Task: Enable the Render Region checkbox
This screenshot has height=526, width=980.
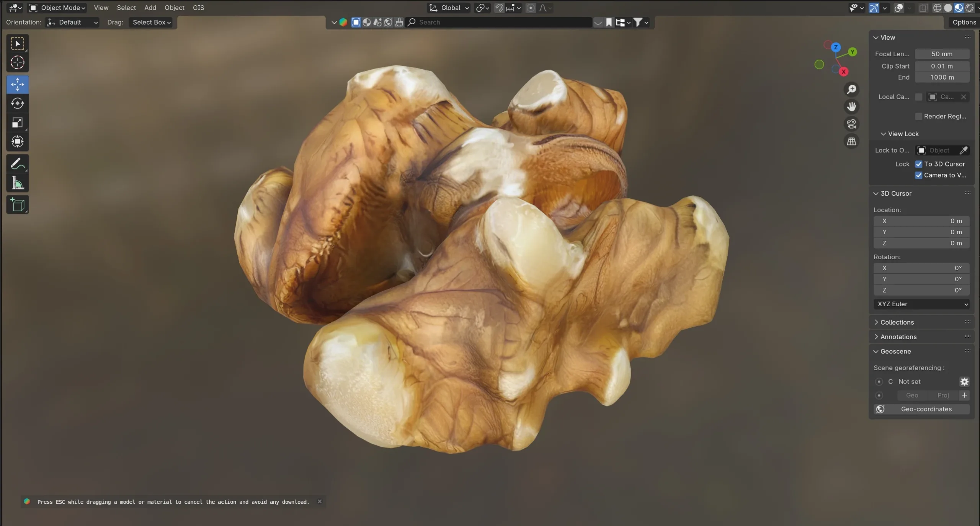Action: tap(919, 116)
